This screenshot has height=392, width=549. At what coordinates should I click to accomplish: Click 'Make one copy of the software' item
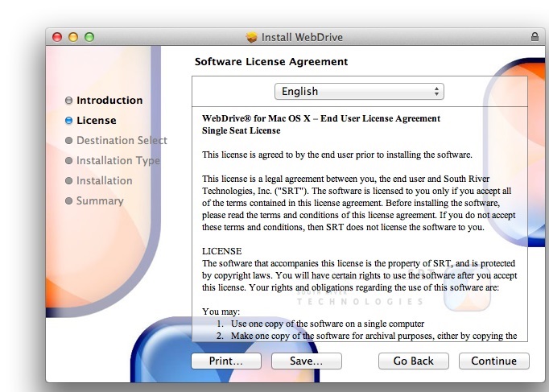click(374, 336)
